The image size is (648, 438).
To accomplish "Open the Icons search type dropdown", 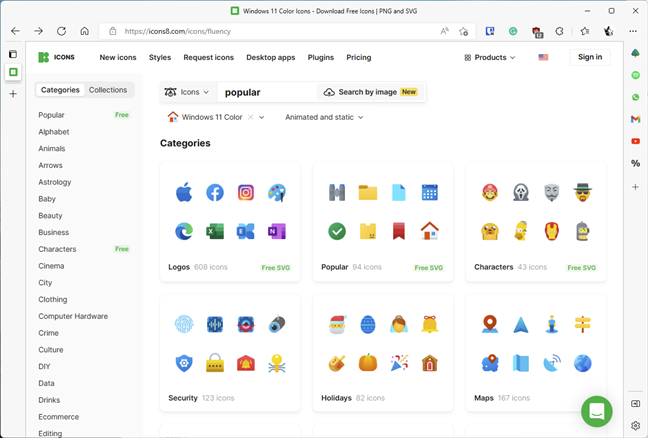I will pyautogui.click(x=186, y=92).
